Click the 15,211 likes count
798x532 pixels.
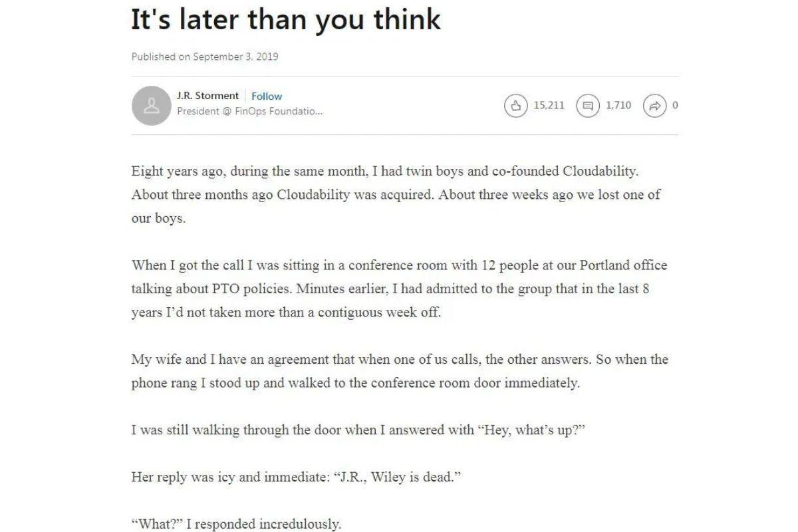[x=549, y=106]
